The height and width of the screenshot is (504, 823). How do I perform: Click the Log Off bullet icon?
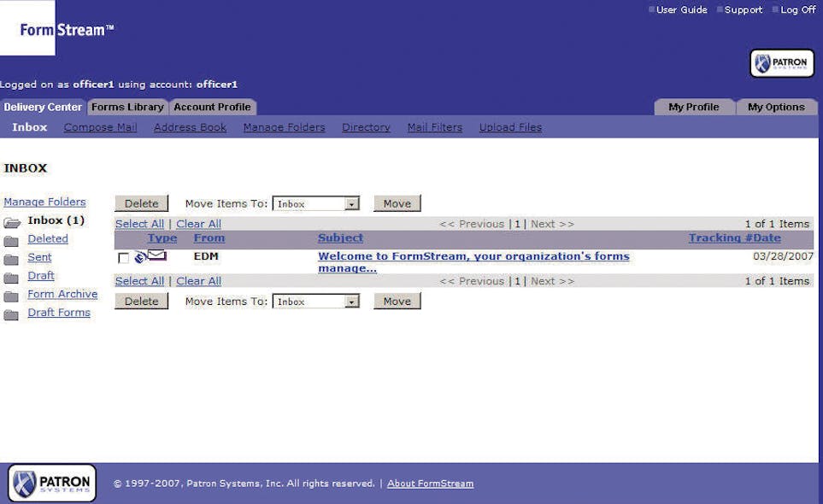(x=775, y=9)
